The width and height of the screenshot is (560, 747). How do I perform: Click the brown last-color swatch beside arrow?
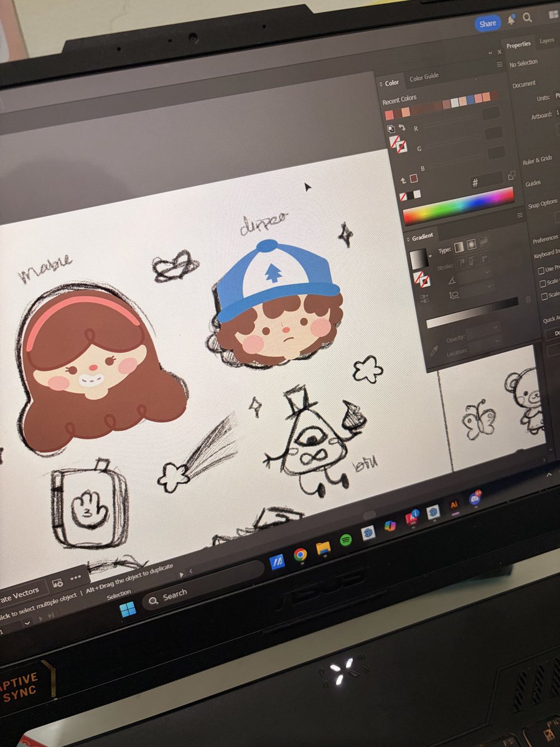point(413,179)
